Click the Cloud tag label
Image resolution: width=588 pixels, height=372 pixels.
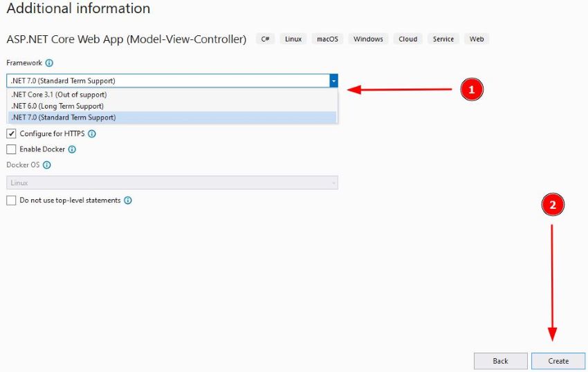click(407, 39)
